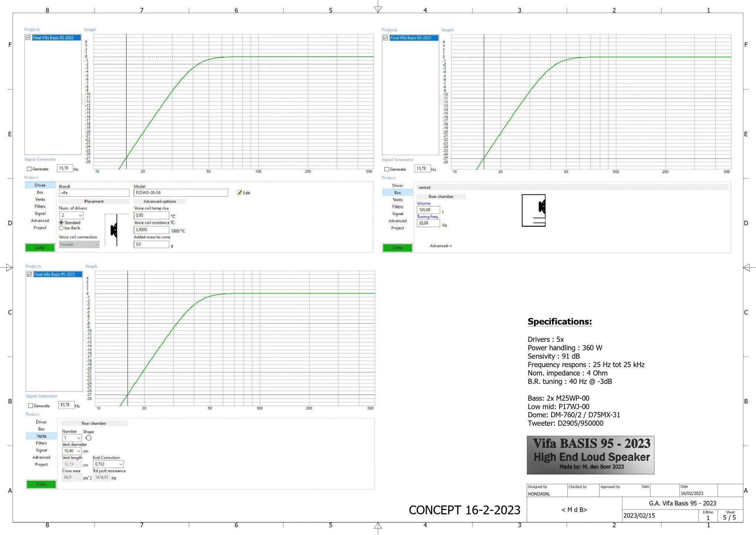
Task: Select the highlighted Box tab
Action: [398, 193]
